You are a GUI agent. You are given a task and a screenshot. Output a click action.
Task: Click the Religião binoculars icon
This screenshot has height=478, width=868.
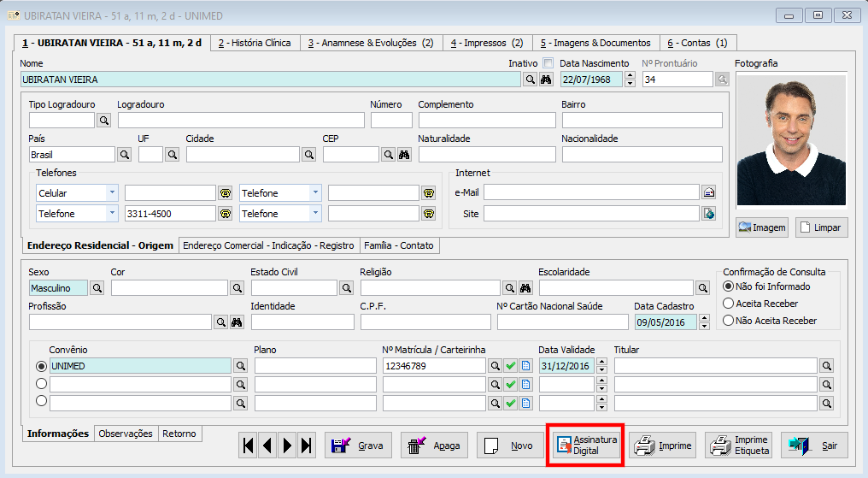[525, 288]
